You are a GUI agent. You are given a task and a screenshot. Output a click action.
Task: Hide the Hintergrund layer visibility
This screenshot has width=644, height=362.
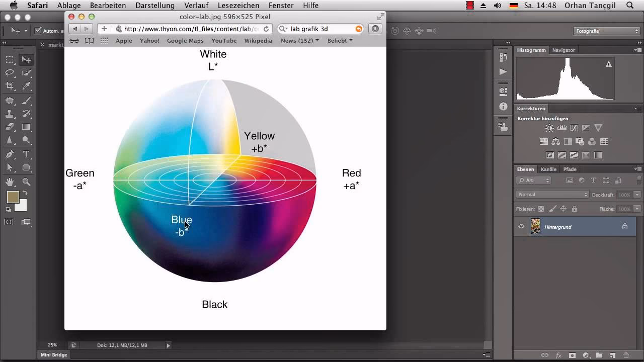pyautogui.click(x=521, y=227)
